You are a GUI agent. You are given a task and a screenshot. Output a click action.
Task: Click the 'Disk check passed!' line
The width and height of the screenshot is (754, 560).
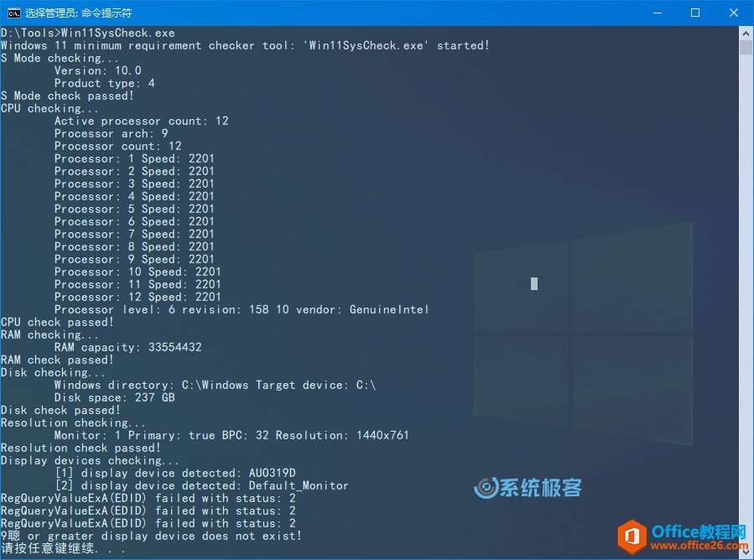point(60,410)
